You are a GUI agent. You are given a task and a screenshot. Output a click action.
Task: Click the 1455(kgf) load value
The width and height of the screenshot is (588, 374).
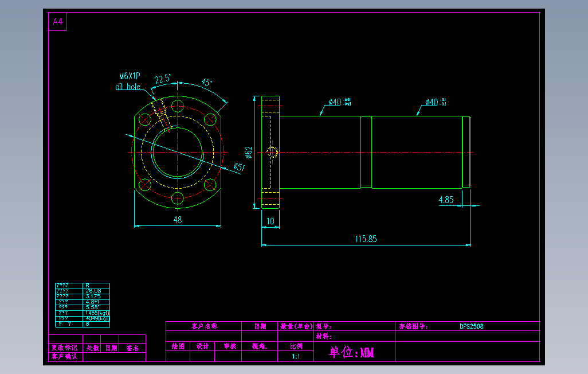[97, 313]
